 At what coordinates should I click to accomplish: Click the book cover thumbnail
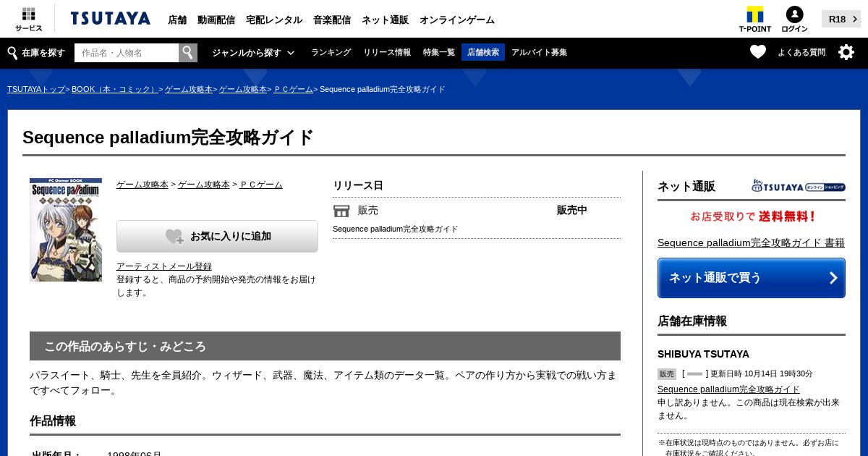[x=66, y=229]
